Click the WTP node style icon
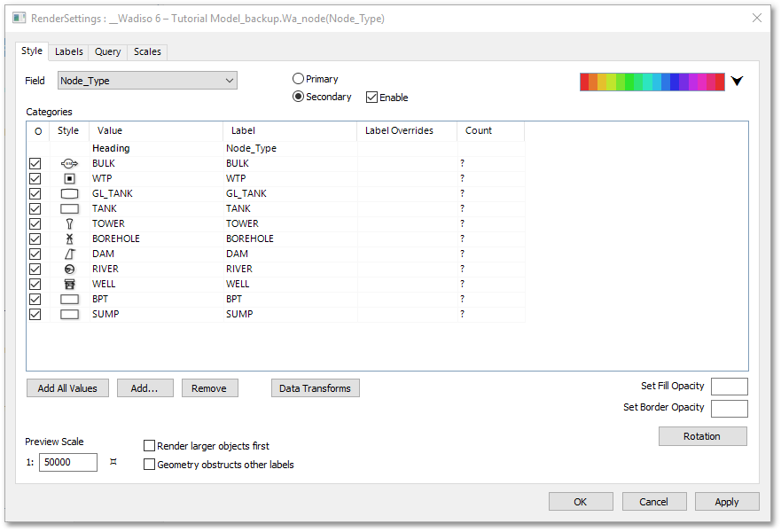The width and height of the screenshot is (781, 532). (x=69, y=178)
